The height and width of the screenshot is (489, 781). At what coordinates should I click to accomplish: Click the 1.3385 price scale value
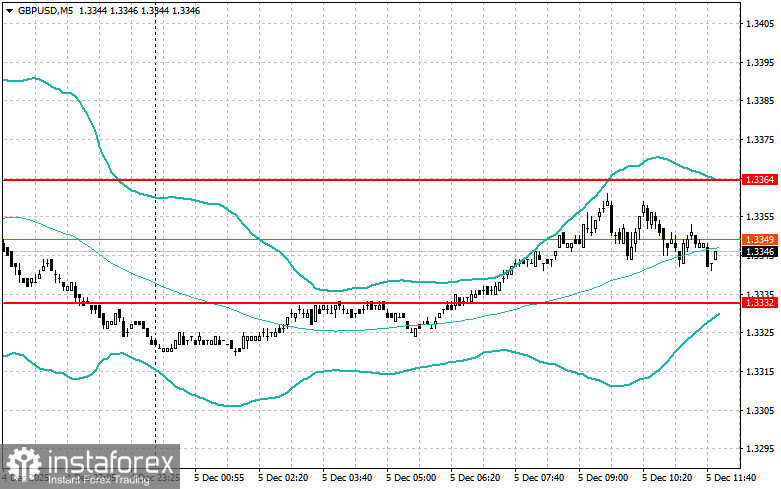[x=760, y=101]
